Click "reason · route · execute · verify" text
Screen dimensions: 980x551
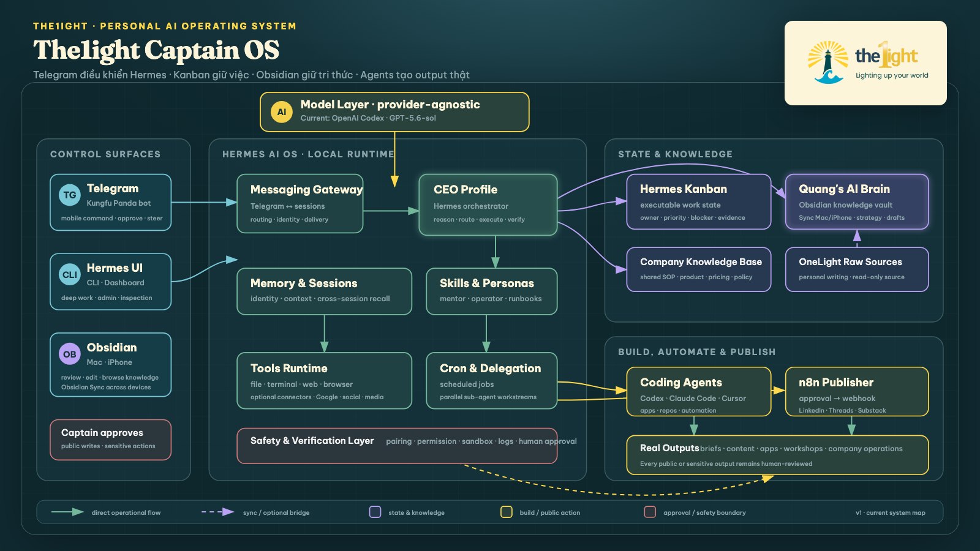pyautogui.click(x=480, y=220)
